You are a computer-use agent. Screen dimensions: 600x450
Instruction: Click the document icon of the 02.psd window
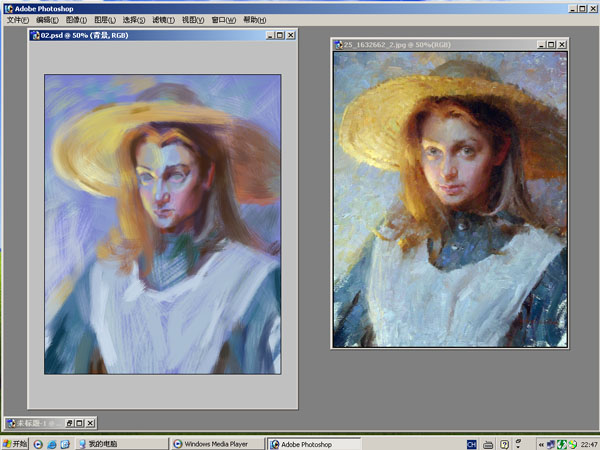pos(36,36)
